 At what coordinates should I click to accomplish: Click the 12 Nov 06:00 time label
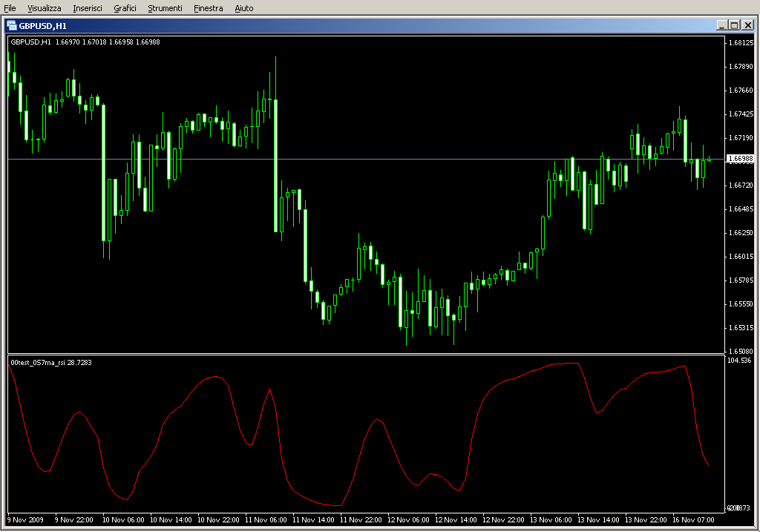[x=408, y=520]
